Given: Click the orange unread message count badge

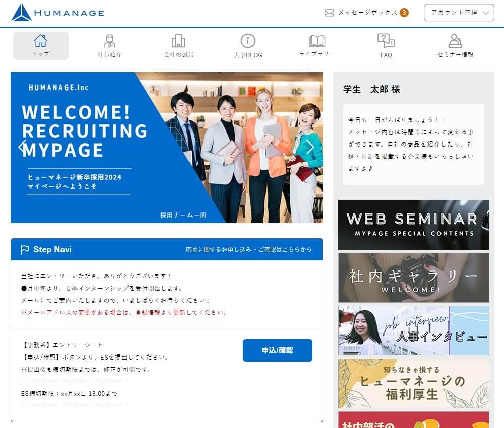Looking at the screenshot, I should coord(404,13).
